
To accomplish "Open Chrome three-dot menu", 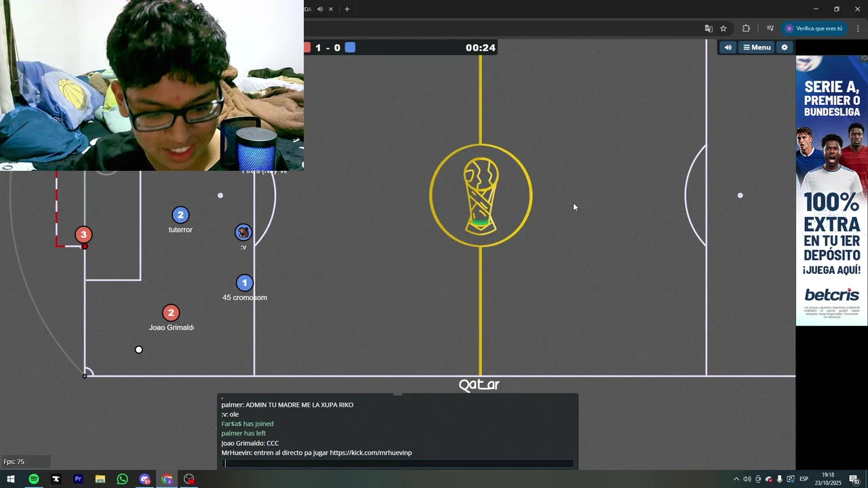I will pos(859,28).
